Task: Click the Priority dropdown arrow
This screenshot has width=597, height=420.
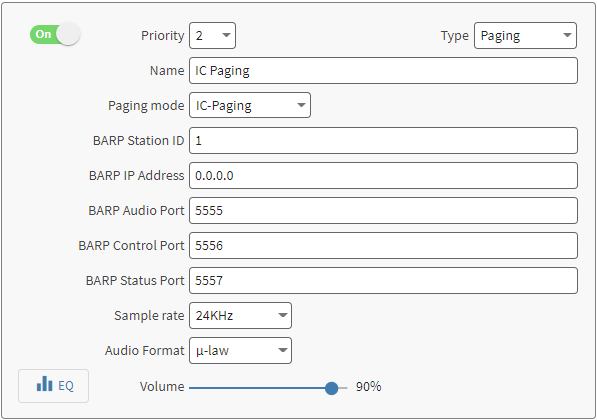Action: coord(226,35)
